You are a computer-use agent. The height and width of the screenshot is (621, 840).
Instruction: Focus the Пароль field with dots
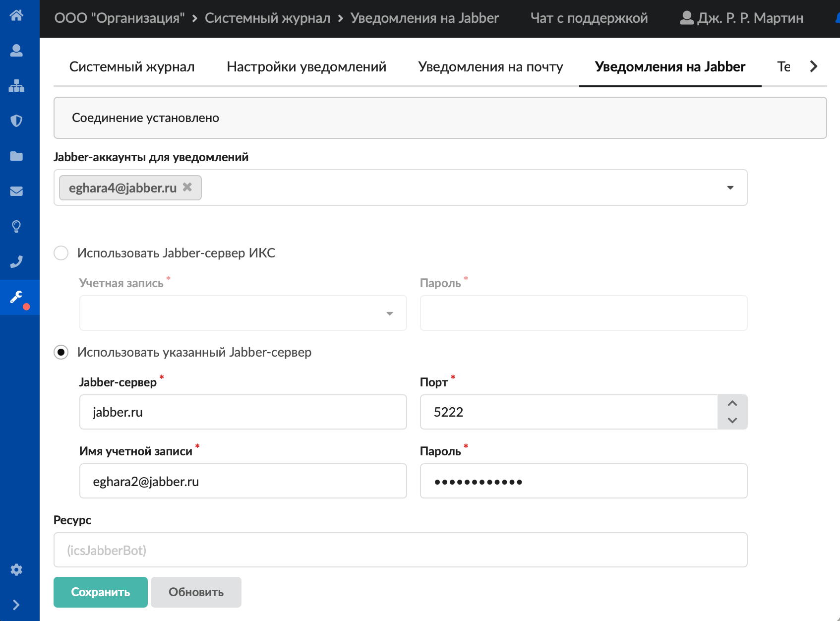coord(584,481)
